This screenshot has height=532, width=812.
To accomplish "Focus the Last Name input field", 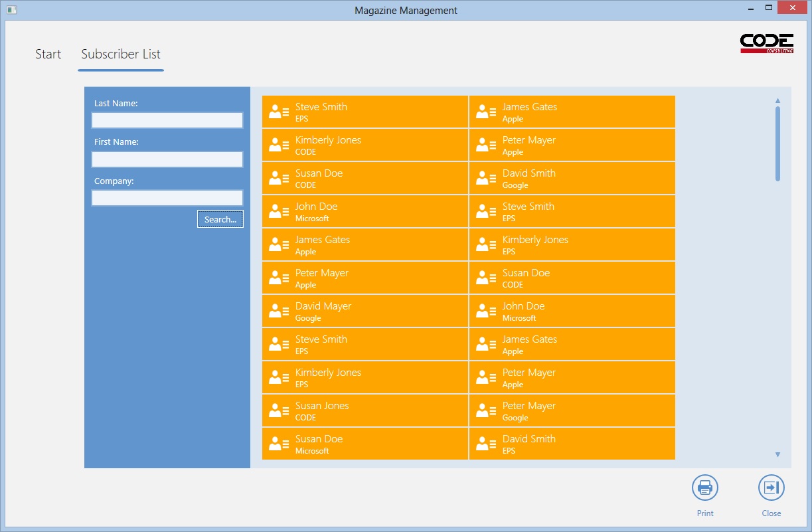I will click(x=167, y=120).
